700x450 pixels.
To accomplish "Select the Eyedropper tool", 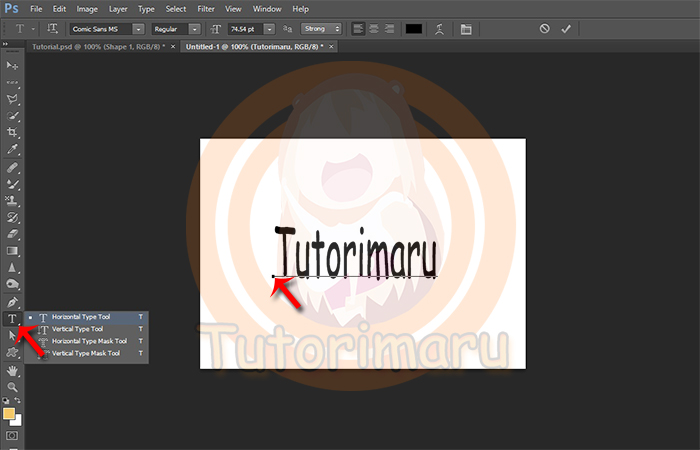I will (x=12, y=149).
